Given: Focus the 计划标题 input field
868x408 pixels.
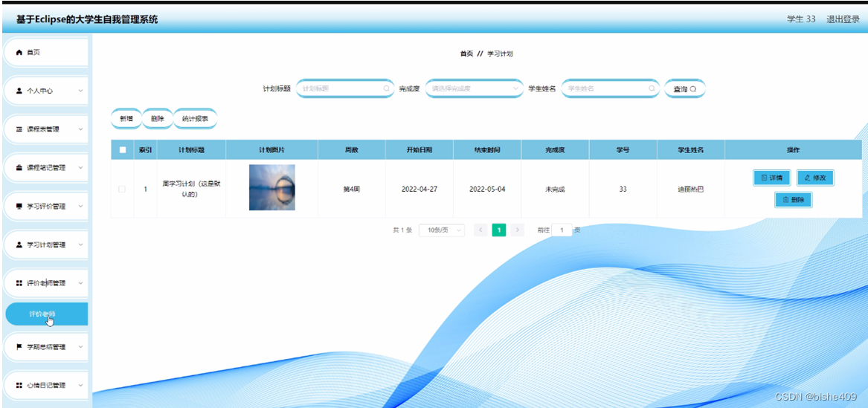Looking at the screenshot, I should [x=345, y=88].
